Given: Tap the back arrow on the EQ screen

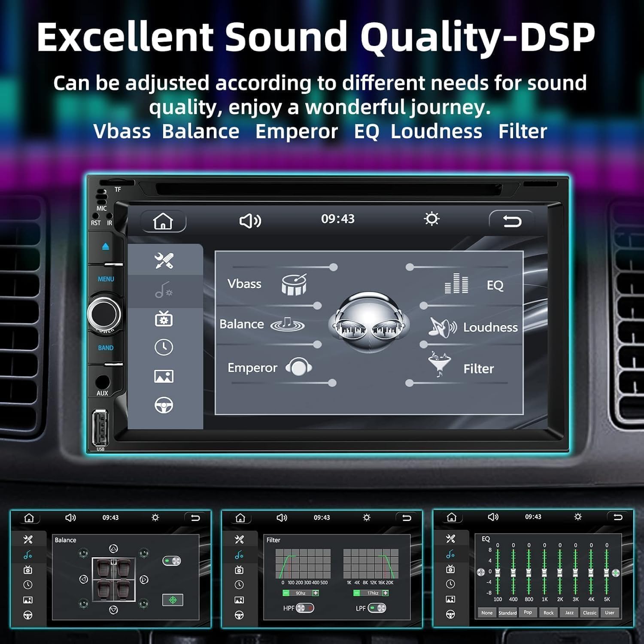Looking at the screenshot, I should 618,517.
